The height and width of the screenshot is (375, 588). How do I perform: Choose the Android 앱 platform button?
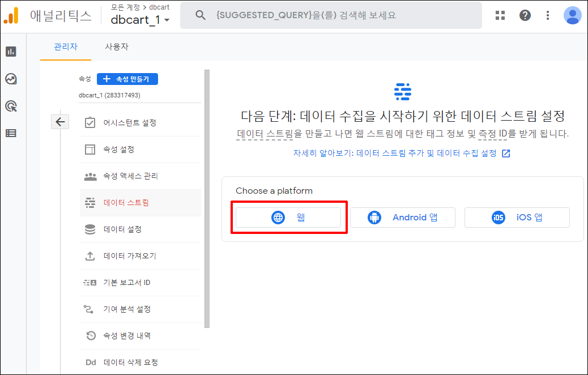point(403,218)
